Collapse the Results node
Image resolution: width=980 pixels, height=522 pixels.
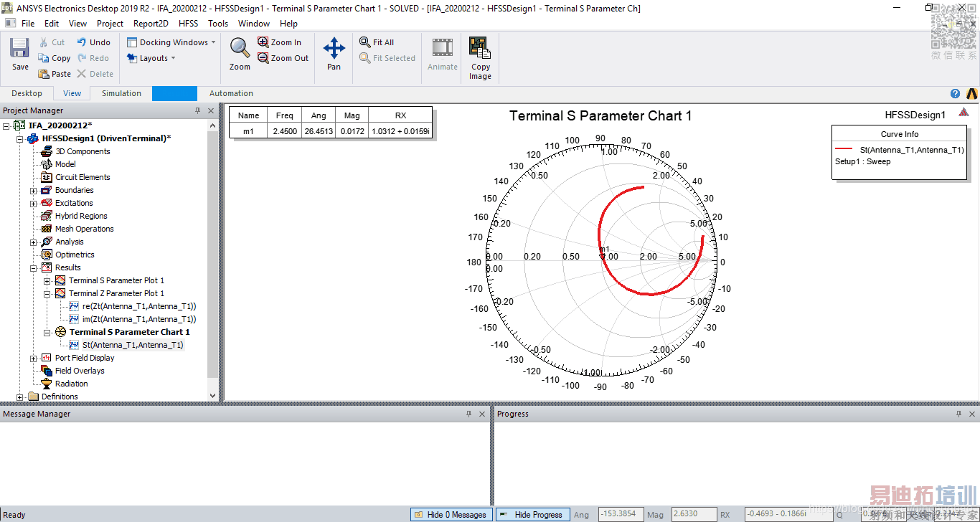pyautogui.click(x=34, y=267)
